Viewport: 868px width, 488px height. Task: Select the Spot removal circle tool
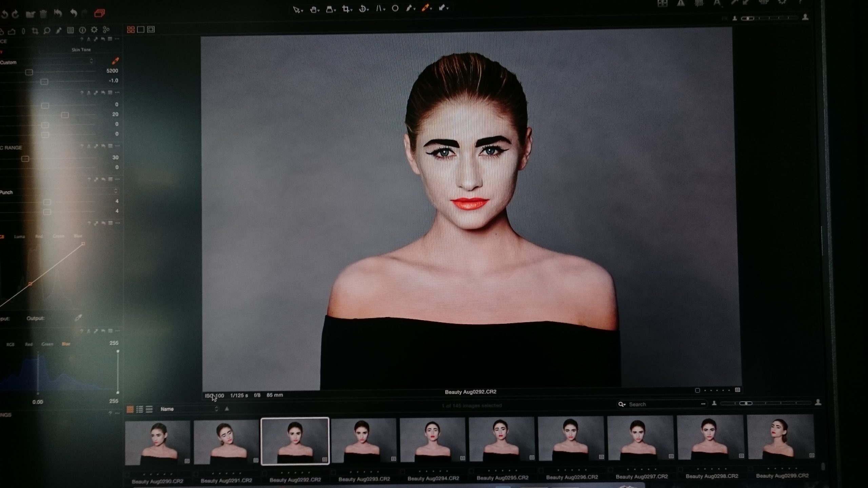click(395, 9)
